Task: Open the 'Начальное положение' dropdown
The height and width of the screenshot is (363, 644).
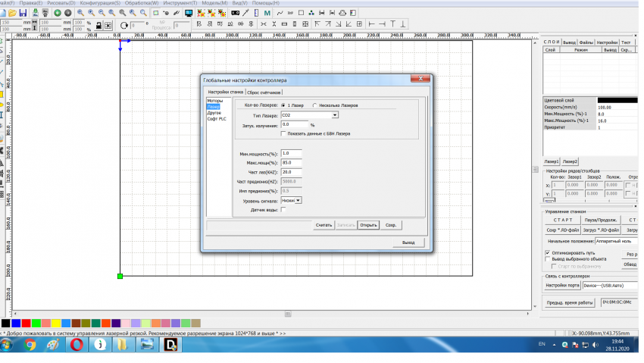Action: (x=617, y=240)
